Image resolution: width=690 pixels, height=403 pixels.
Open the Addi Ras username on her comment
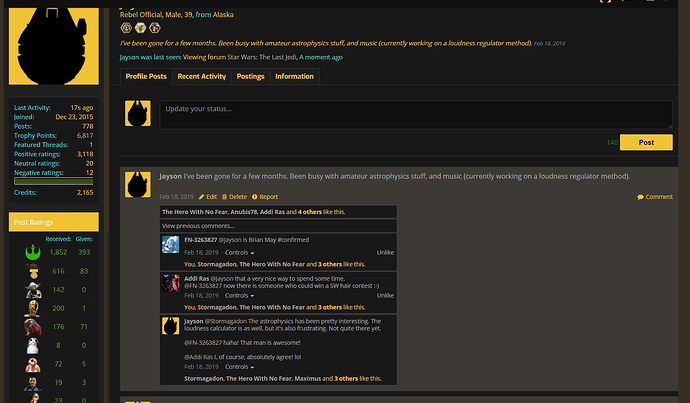[x=197, y=278]
